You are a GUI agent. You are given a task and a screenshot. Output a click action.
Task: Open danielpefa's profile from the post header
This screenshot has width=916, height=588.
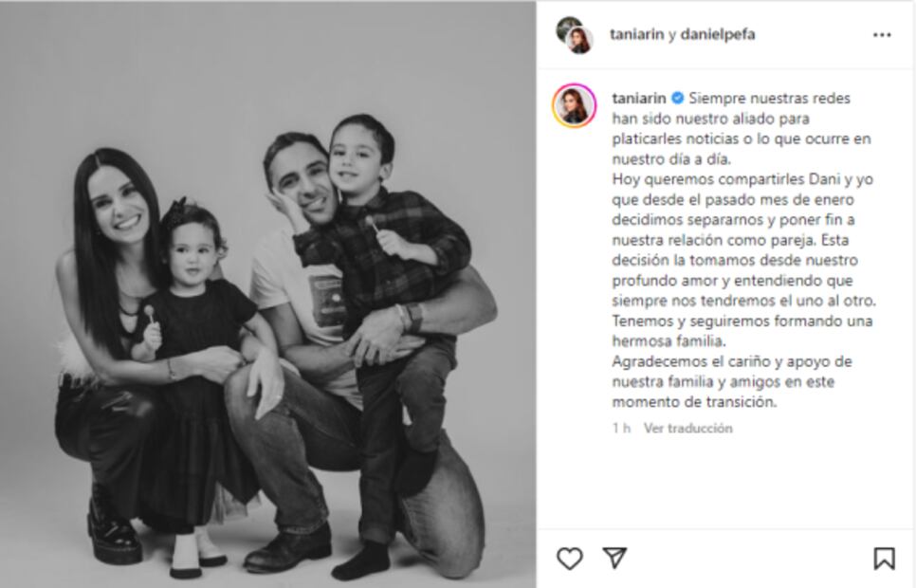click(718, 34)
